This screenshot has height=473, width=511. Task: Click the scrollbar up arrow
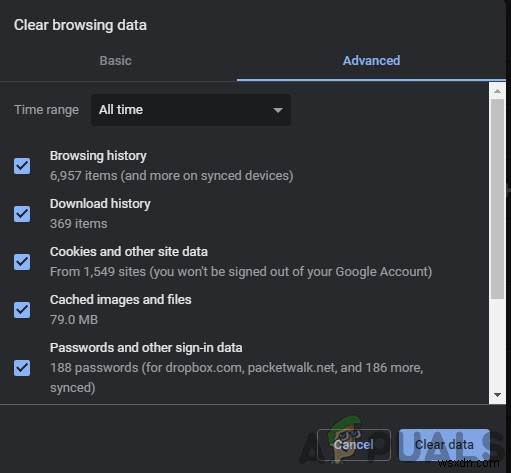point(497,91)
